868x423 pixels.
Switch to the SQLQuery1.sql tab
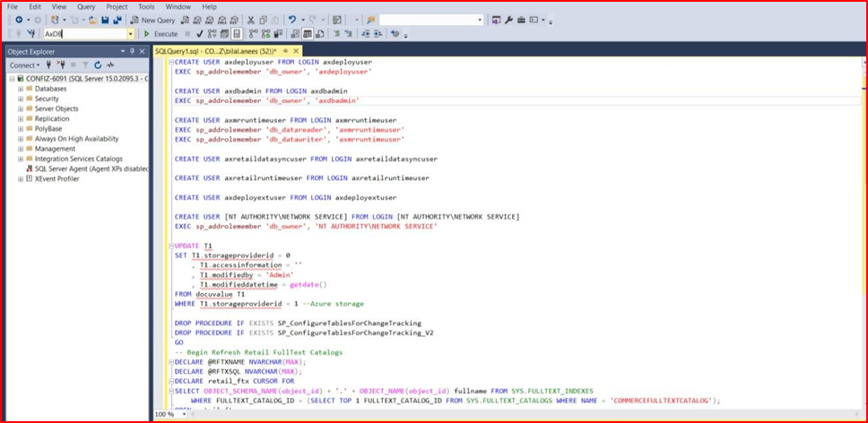tap(215, 51)
